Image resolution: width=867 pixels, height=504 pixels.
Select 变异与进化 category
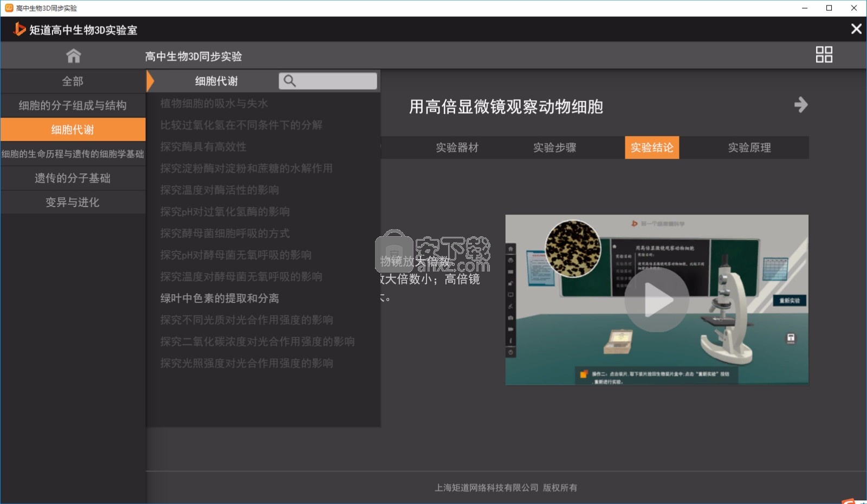[x=73, y=202]
